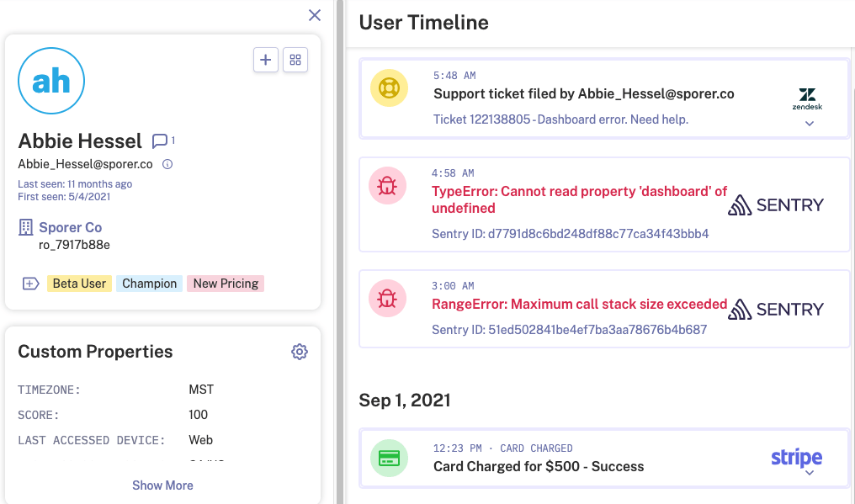Viewport: 855px width, 504px height.
Task: Select the Champion tag
Action: [x=150, y=284]
